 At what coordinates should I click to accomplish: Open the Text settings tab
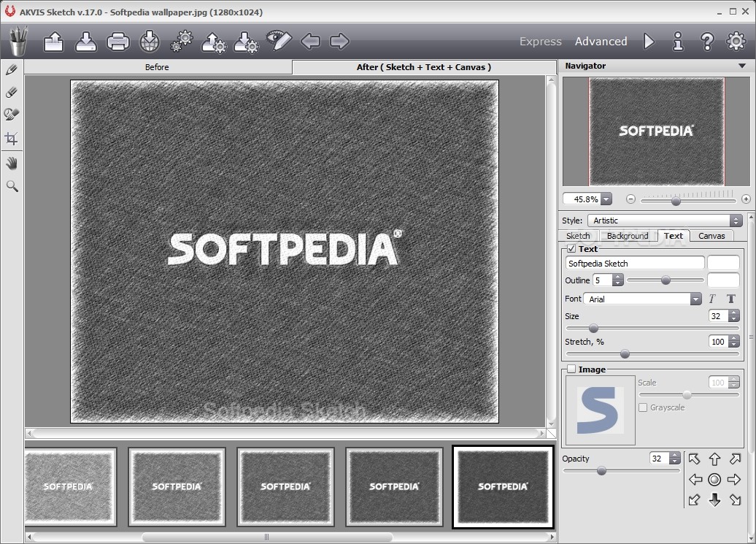pyautogui.click(x=673, y=235)
